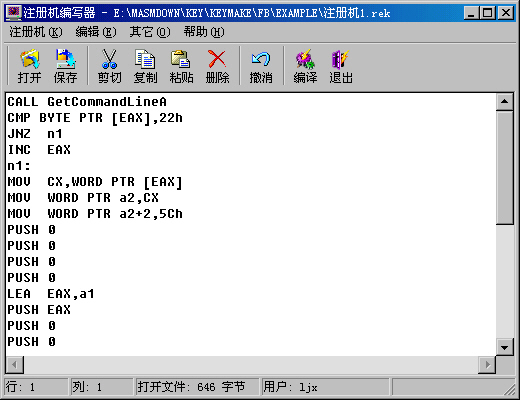
Task: Click the application icon in title bar
Action: (14, 13)
